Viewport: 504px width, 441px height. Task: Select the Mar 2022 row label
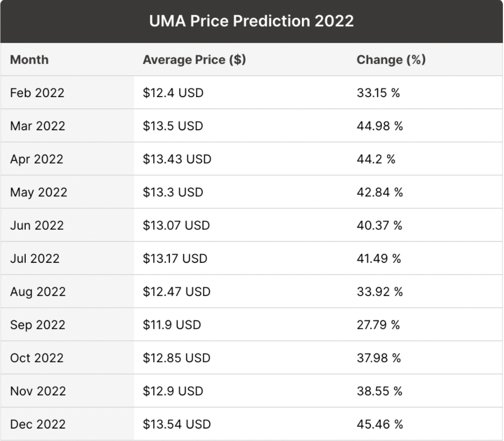point(38,126)
